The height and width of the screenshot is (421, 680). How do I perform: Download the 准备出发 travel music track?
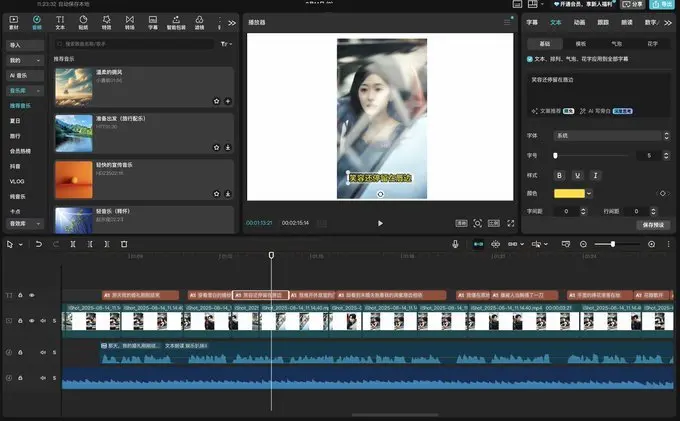[x=228, y=147]
